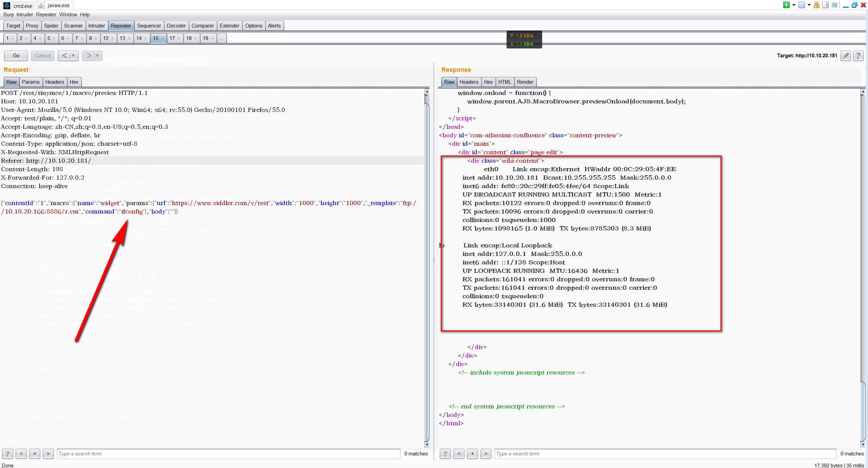Switch the Response view to HTML

505,82
